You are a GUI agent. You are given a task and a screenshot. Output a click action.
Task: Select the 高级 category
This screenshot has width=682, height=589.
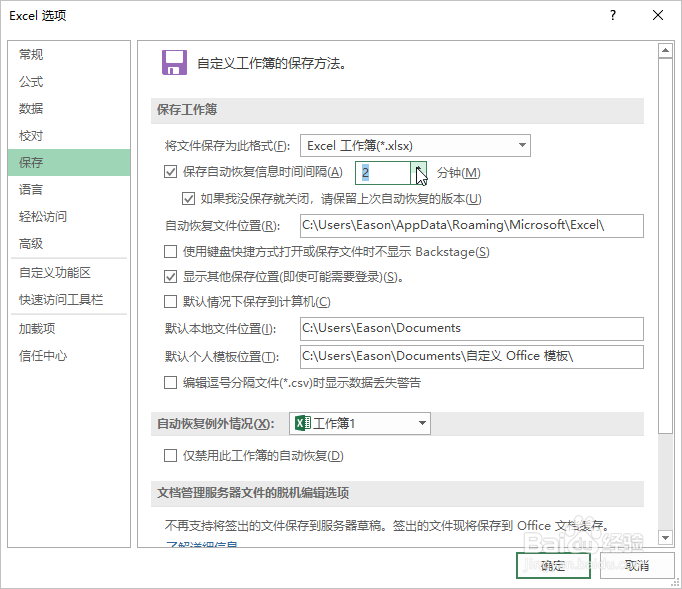click(69, 244)
